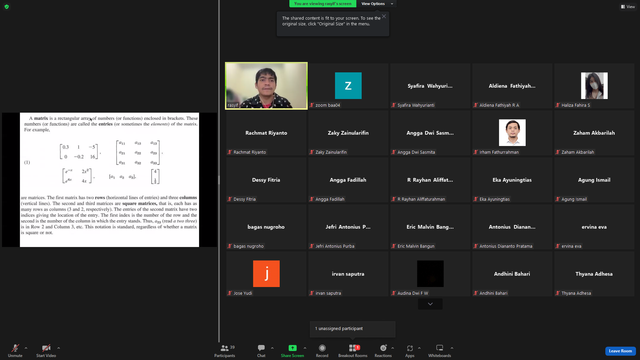Dismiss the shared content size notification
The width and height of the screenshot is (640, 360).
pyautogui.click(x=384, y=16)
